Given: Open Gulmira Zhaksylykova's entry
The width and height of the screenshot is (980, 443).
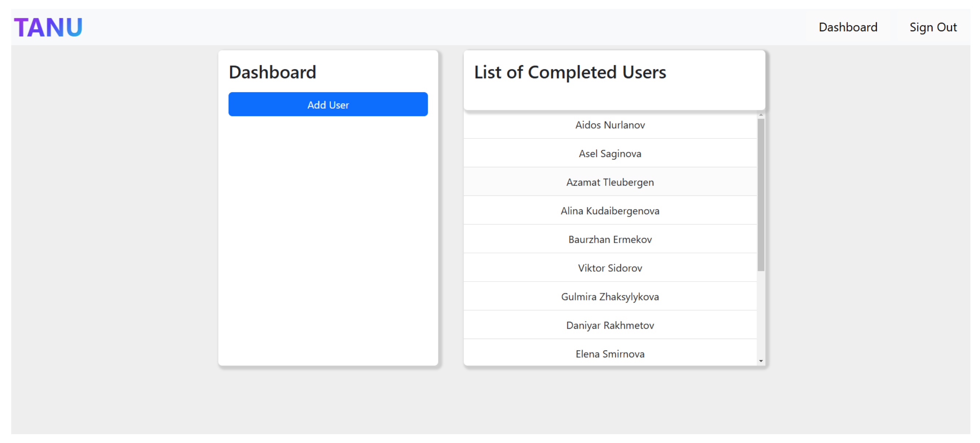Looking at the screenshot, I should pyautogui.click(x=609, y=297).
